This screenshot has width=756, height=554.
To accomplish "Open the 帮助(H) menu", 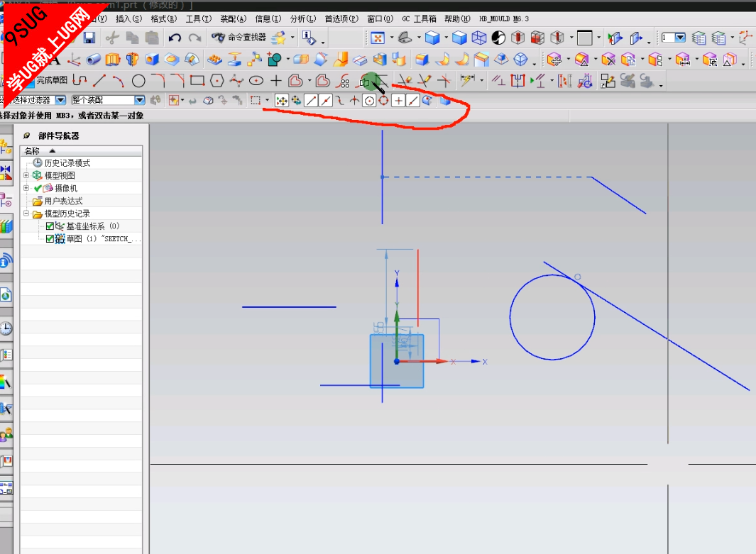I will [x=457, y=18].
